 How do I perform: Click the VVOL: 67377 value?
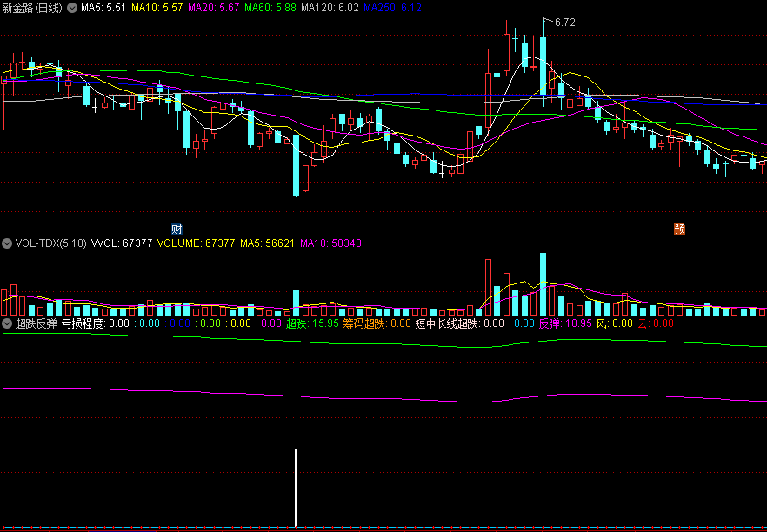click(x=122, y=243)
